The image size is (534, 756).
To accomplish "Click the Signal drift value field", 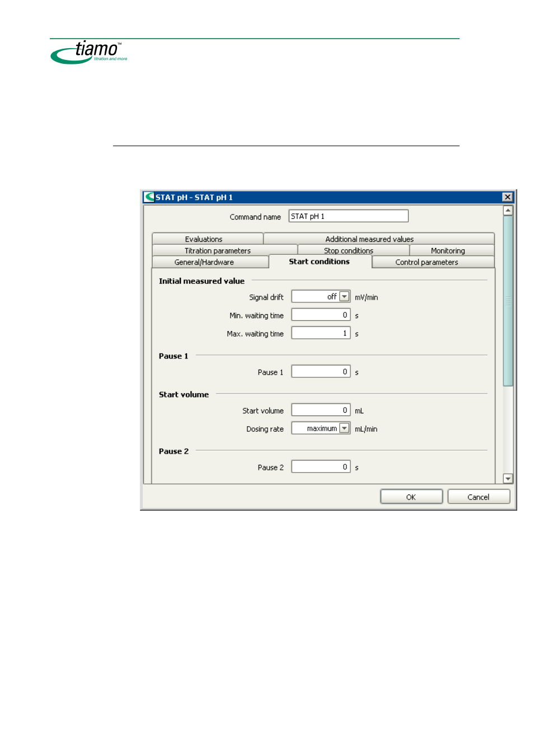I will coord(316,297).
